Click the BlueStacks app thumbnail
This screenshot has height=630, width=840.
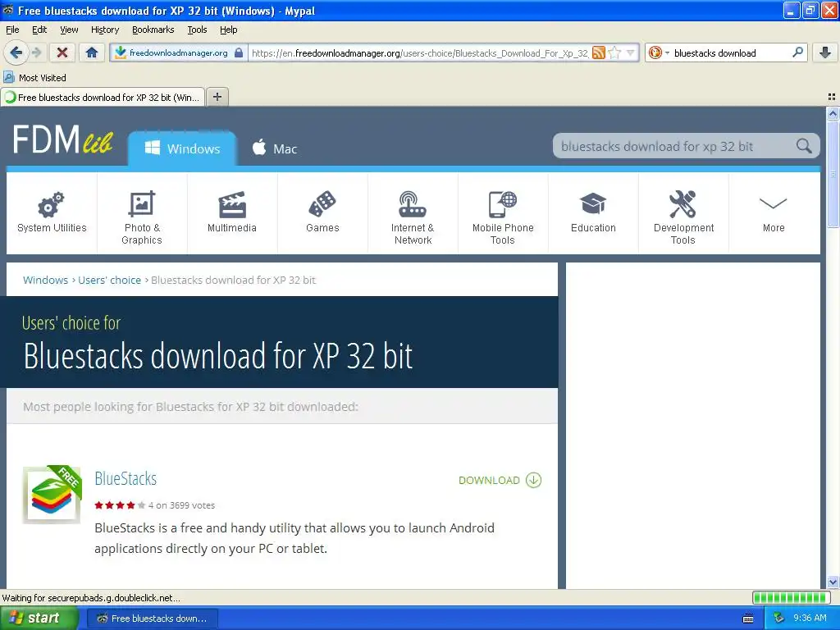pos(52,495)
